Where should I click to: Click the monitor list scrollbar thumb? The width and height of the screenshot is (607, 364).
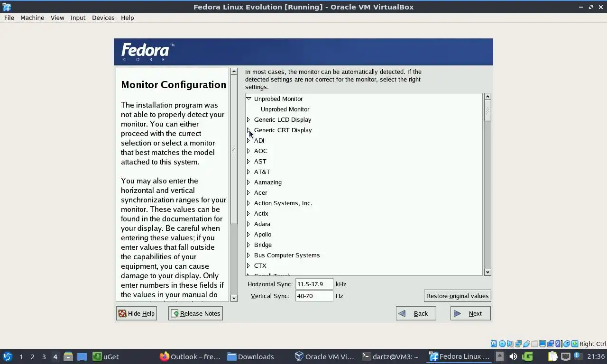(x=487, y=110)
